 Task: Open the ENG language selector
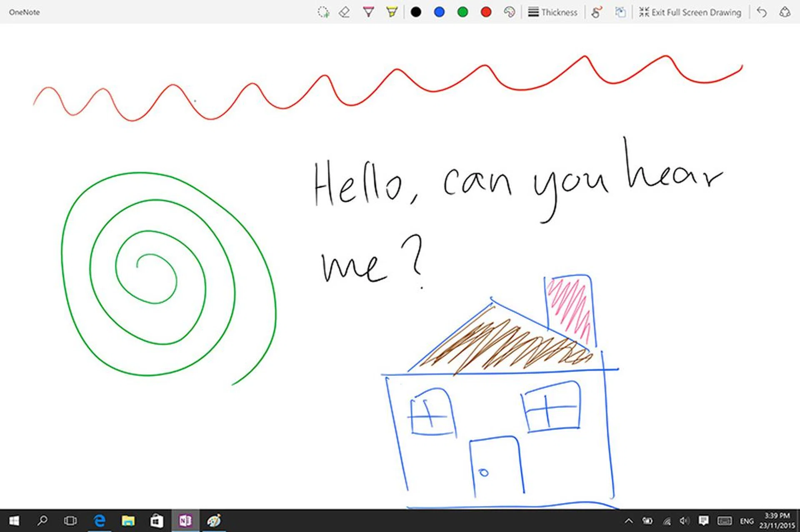point(746,521)
